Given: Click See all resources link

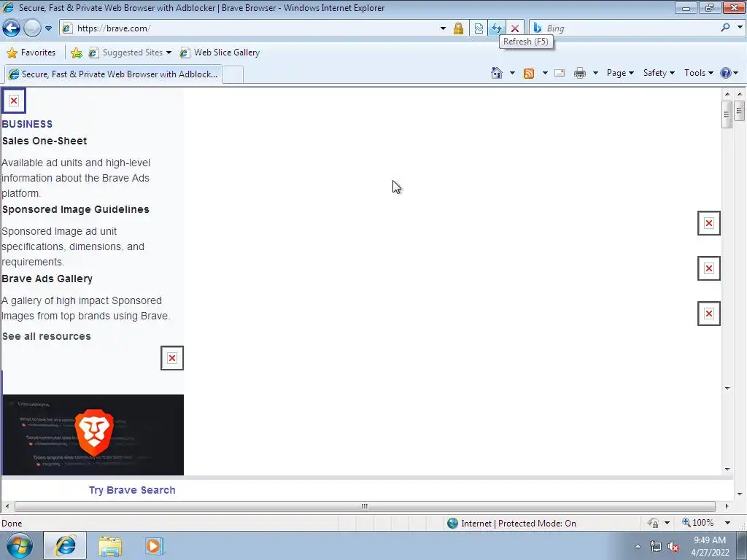Looking at the screenshot, I should pyautogui.click(x=46, y=336).
